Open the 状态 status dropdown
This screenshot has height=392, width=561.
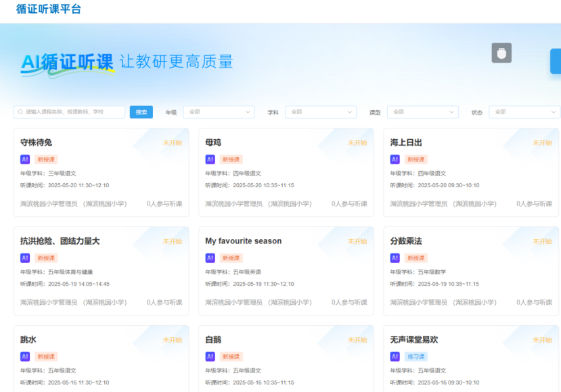[524, 112]
